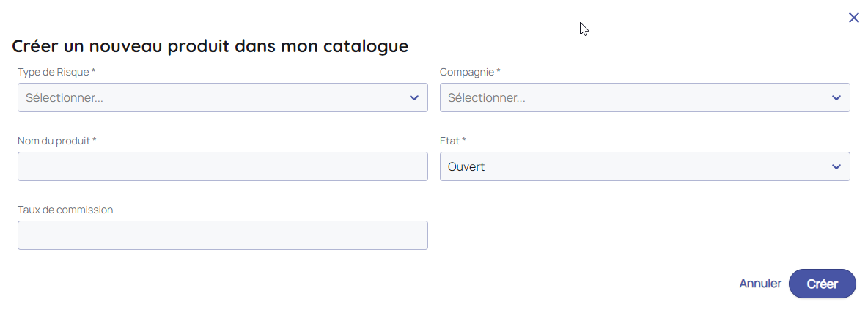The image size is (868, 313).
Task: Click the dialog title about nouveau produit
Action: click(210, 46)
